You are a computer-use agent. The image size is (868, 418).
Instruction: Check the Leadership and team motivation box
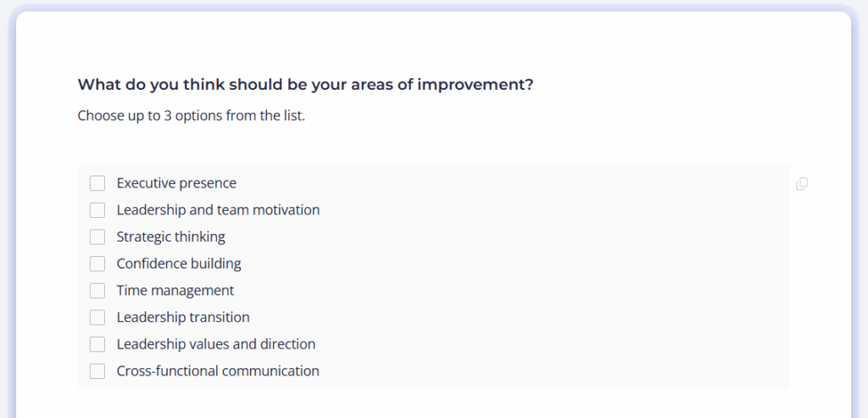point(97,209)
